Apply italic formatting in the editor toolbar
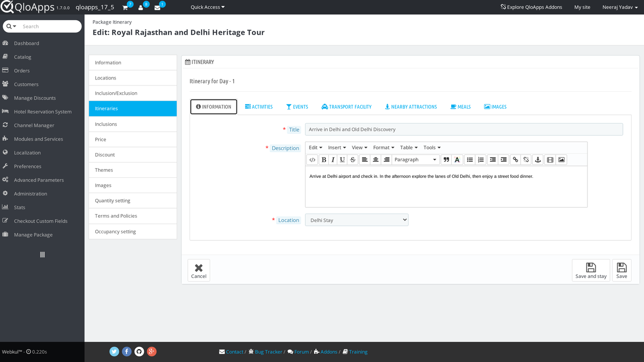 click(333, 159)
